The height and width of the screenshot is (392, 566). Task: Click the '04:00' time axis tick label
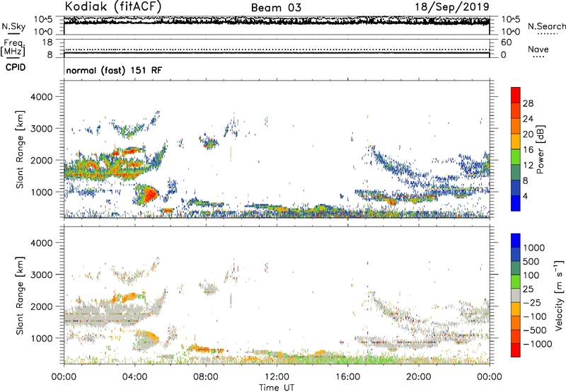pyautogui.click(x=134, y=376)
